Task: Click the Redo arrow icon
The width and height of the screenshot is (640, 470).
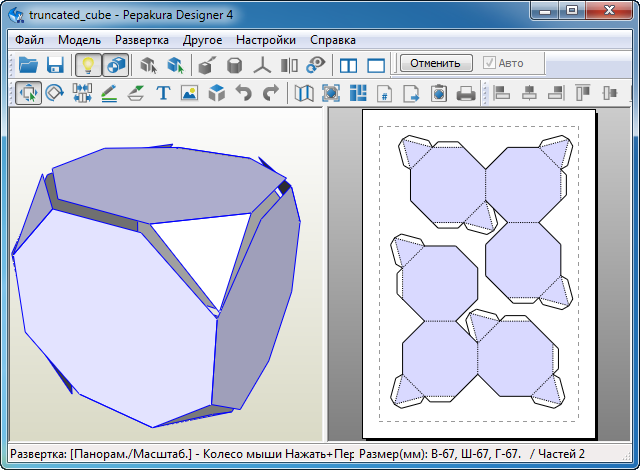Action: pyautogui.click(x=270, y=94)
